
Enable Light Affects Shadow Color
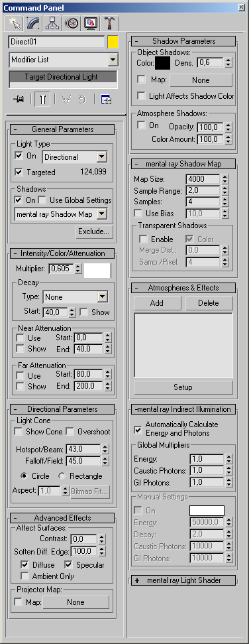point(141,96)
